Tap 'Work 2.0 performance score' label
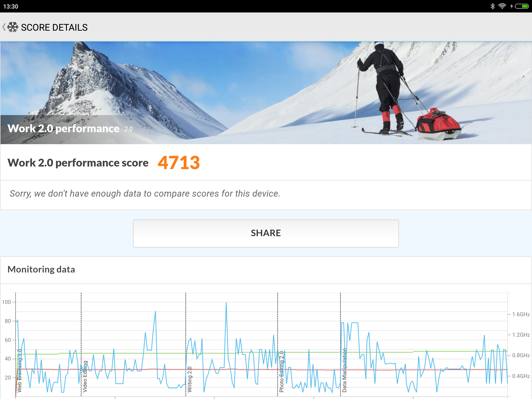 [x=78, y=163]
